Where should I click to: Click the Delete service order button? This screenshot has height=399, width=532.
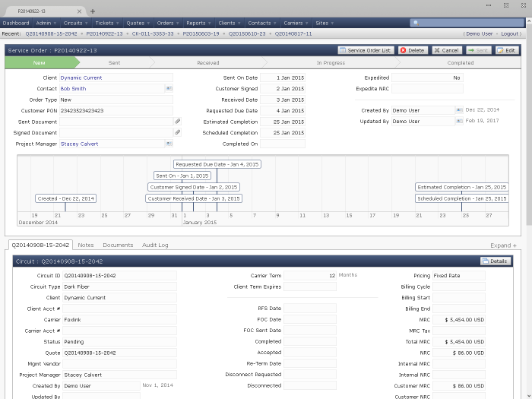tap(413, 50)
